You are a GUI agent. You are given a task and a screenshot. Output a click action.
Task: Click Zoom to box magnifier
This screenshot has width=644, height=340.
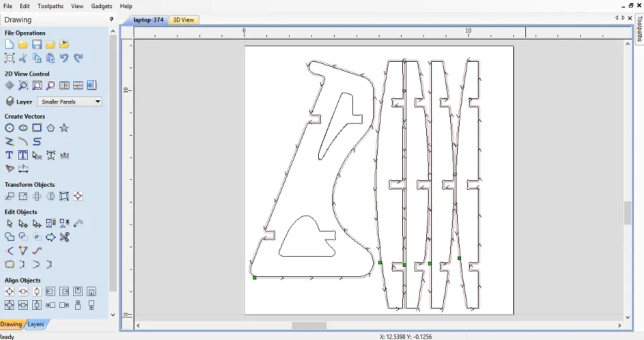[23, 85]
